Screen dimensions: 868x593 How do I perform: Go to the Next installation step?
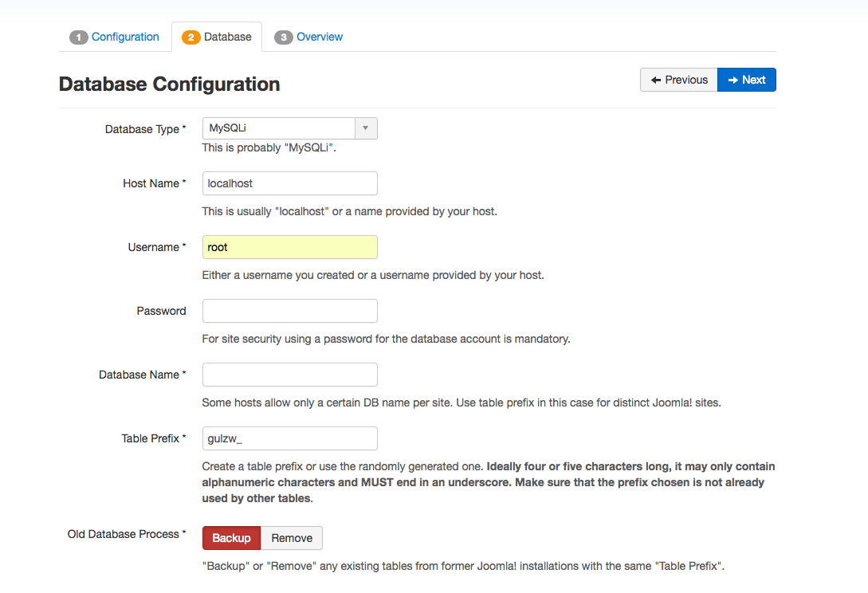click(x=747, y=80)
